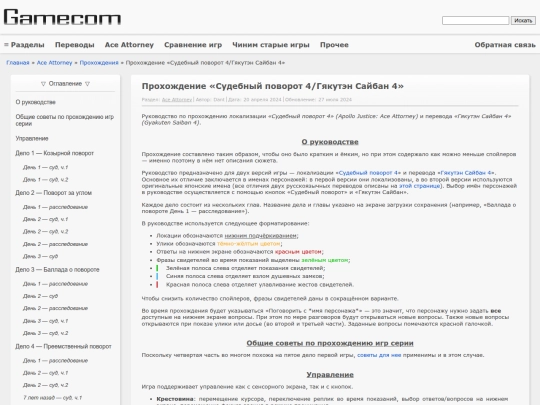Select Дело 4 — Преемственный поворот

point(63,346)
